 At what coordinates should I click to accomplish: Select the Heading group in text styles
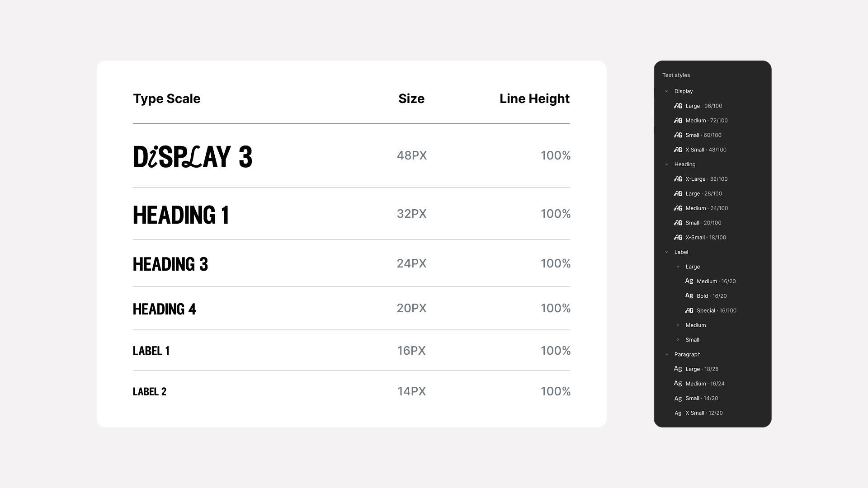pos(684,164)
